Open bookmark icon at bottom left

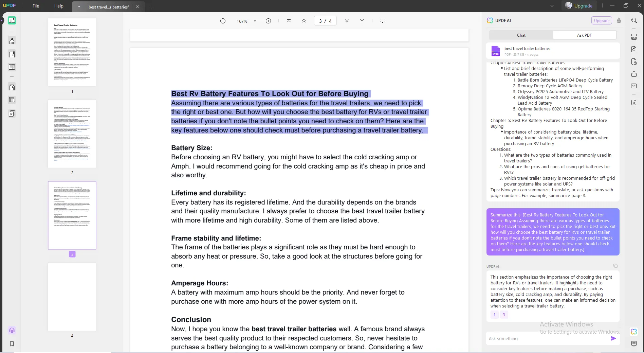[x=12, y=344]
